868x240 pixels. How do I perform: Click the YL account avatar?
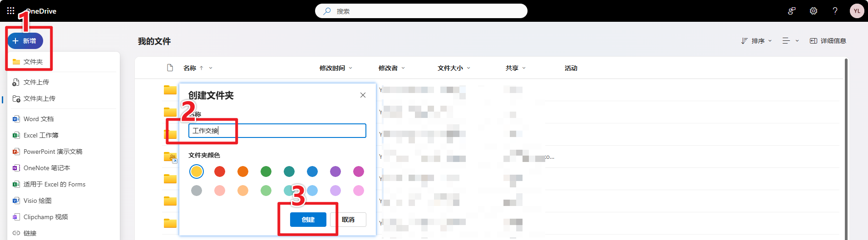coord(857,11)
